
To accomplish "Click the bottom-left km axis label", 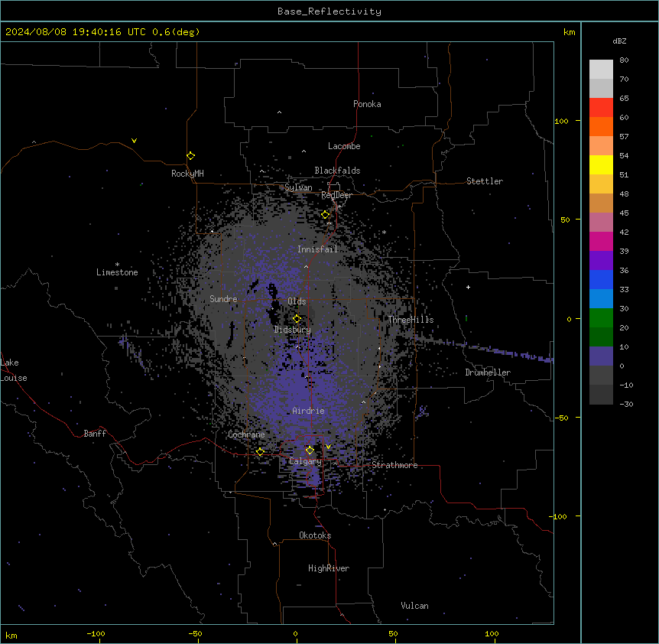I will coord(11,635).
